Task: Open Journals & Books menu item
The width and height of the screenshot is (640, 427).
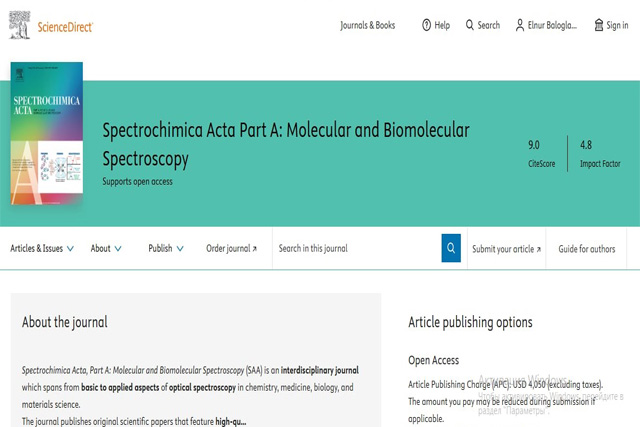Action: click(367, 25)
